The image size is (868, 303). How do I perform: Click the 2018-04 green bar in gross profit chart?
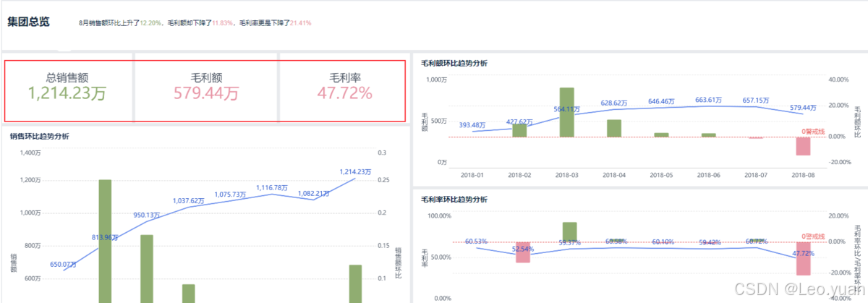[x=613, y=128]
